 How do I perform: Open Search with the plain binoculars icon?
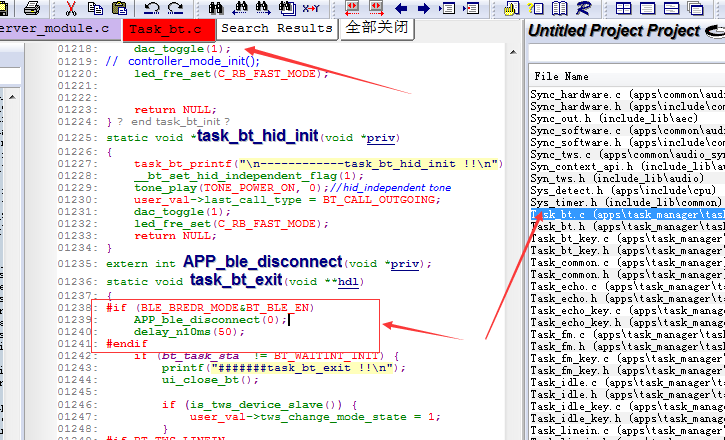point(215,7)
